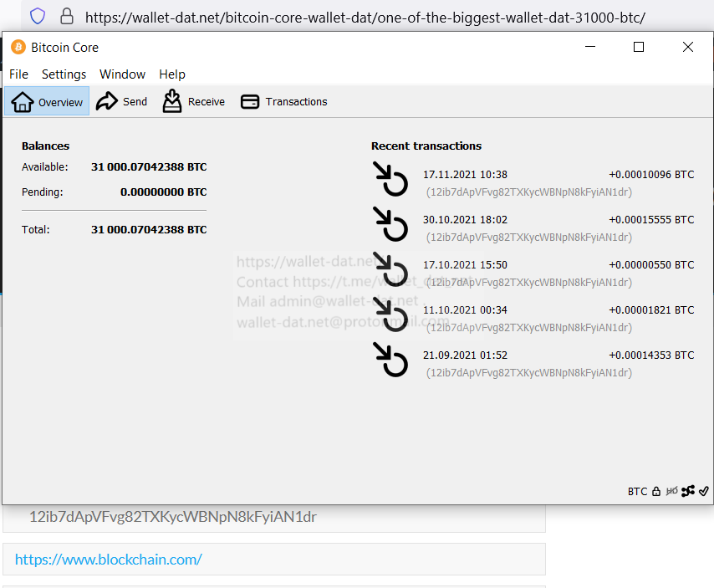Click the Send arrow icon
Screen dimensions: 714x588
107,102
